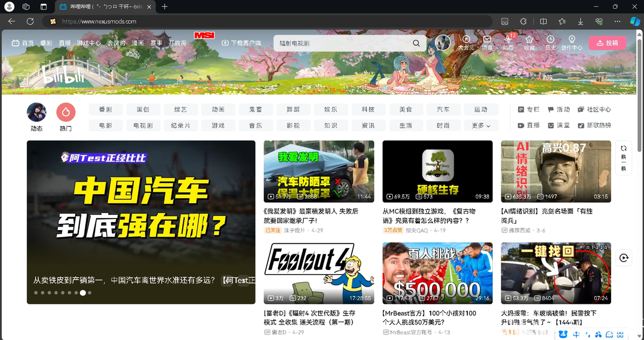Open a new browser tab

point(165,6)
